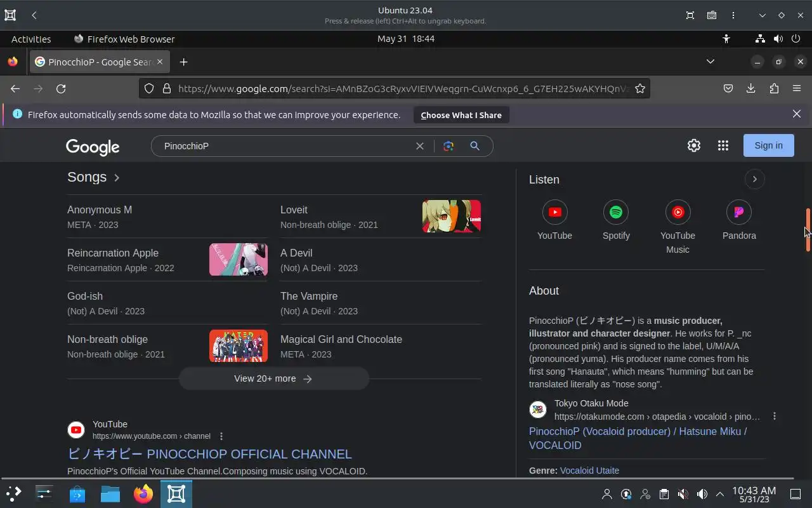Click in the Google search input field
The height and width of the screenshot is (508, 812).
pyautogui.click(x=285, y=146)
